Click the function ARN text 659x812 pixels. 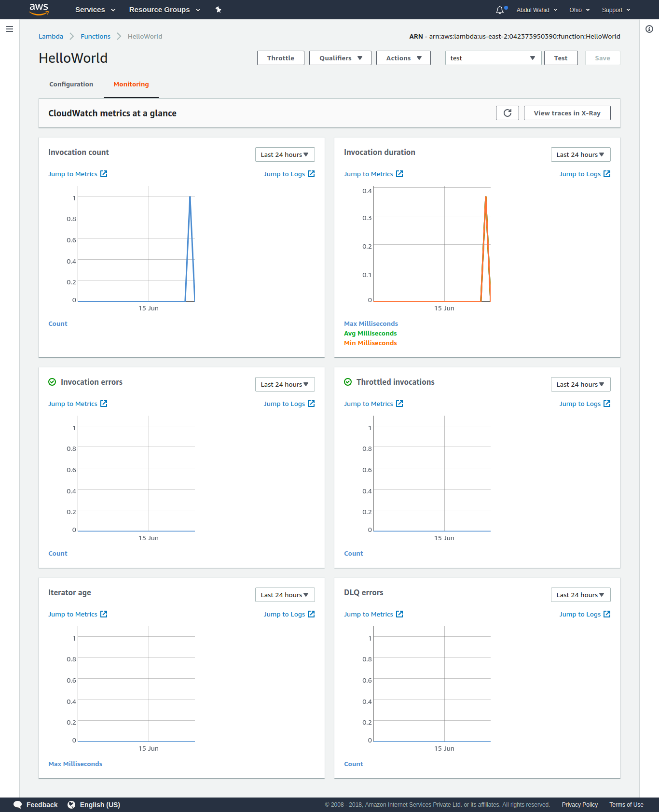coord(515,36)
